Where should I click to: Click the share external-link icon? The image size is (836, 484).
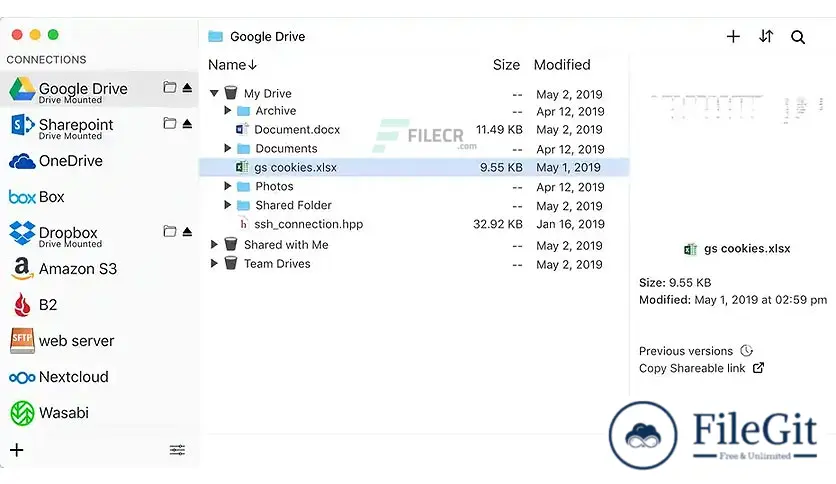click(x=758, y=368)
